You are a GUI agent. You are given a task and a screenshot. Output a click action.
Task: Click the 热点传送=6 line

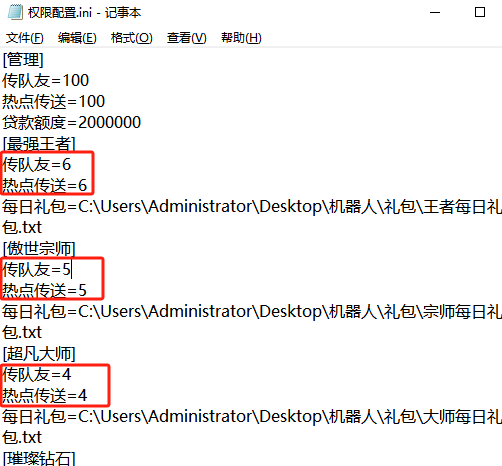pyautogui.click(x=45, y=185)
